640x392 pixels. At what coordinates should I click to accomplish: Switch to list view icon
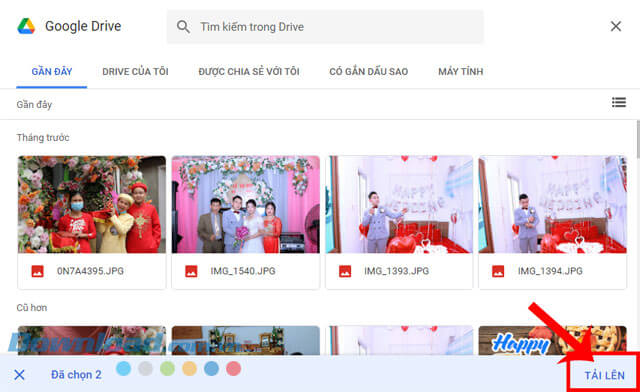tap(619, 102)
